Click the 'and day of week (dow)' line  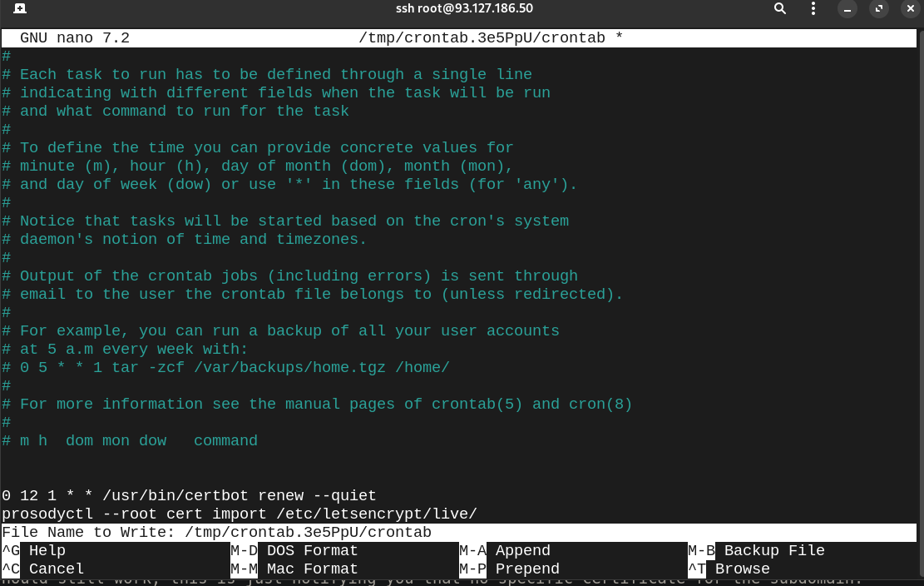(289, 185)
